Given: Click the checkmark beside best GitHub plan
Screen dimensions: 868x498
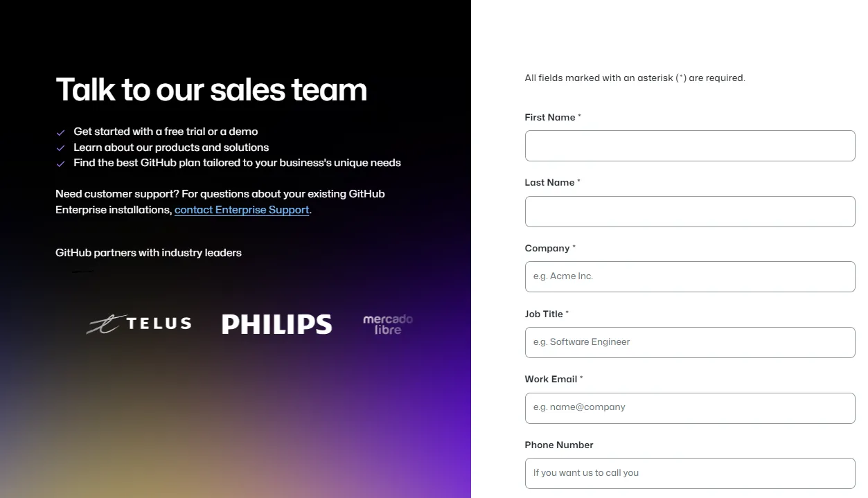Looking at the screenshot, I should (x=61, y=164).
